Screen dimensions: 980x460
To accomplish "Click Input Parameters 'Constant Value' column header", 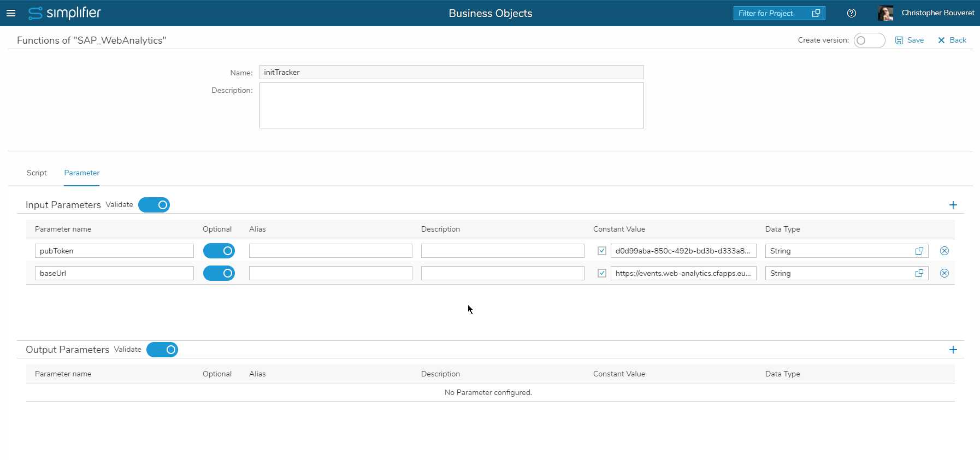I will coord(619,229).
